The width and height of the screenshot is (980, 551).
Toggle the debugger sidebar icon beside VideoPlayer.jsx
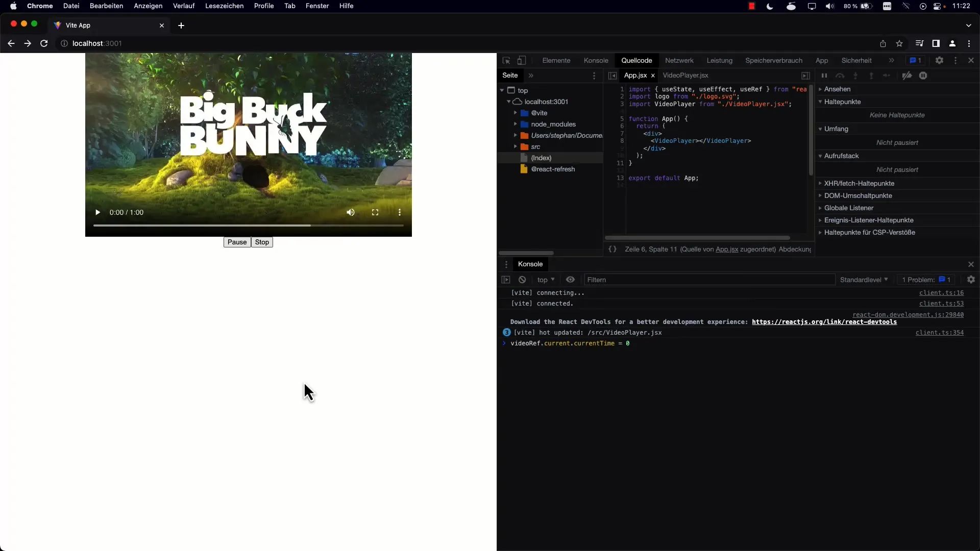point(805,76)
